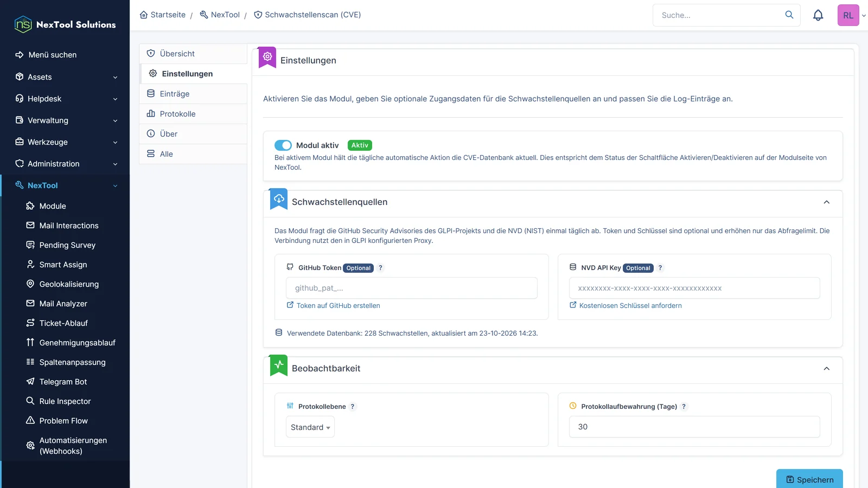This screenshot has width=868, height=488.
Task: Click the NexTool Solutions logo
Action: click(65, 24)
